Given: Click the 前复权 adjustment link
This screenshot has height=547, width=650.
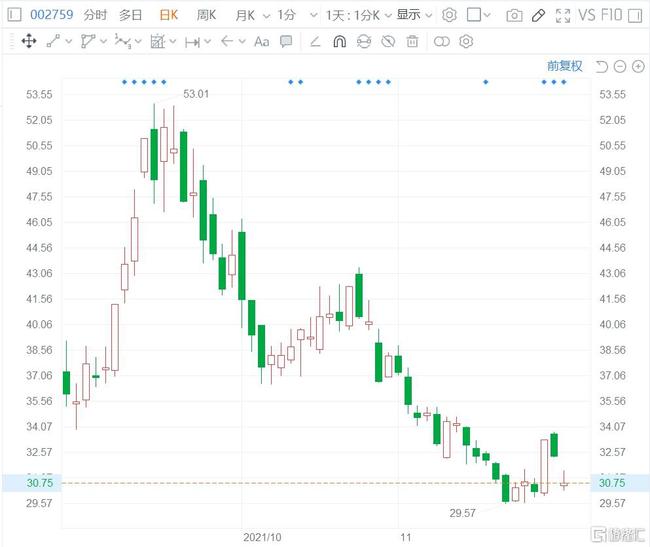Looking at the screenshot, I should [564, 66].
